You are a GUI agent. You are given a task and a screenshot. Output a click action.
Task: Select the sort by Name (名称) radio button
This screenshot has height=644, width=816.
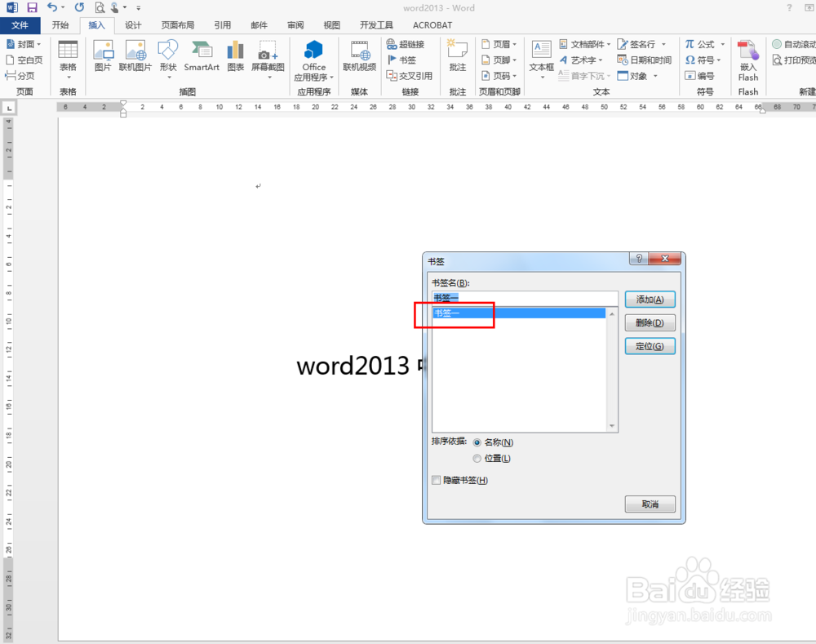[x=477, y=442]
